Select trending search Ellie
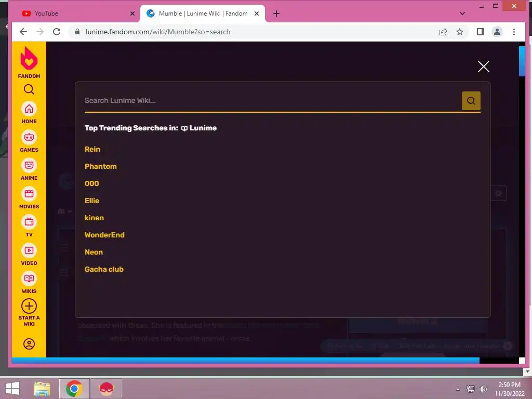532x399 pixels. (x=91, y=201)
